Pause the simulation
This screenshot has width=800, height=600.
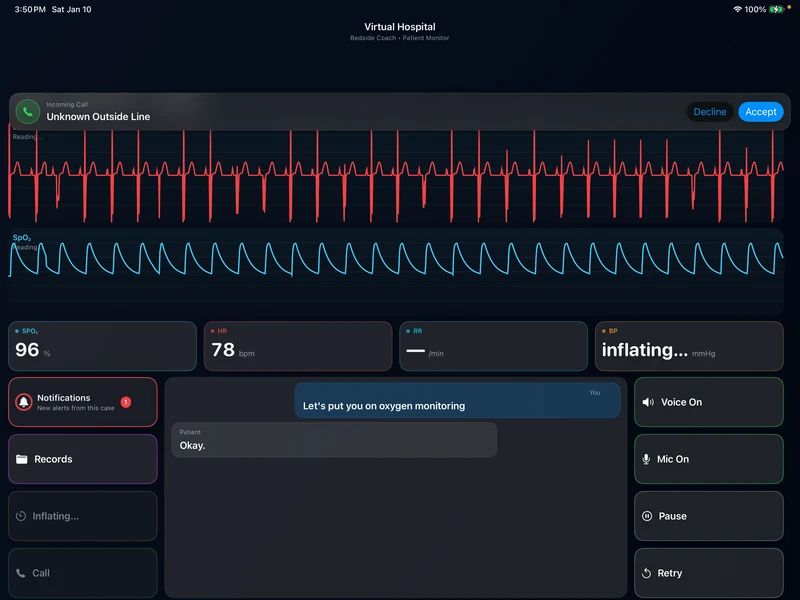point(709,516)
